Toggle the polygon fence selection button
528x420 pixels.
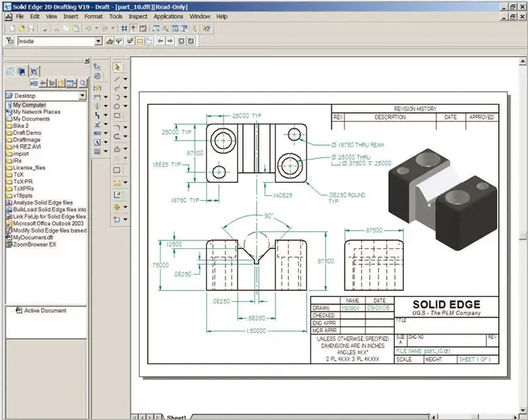(x=149, y=41)
